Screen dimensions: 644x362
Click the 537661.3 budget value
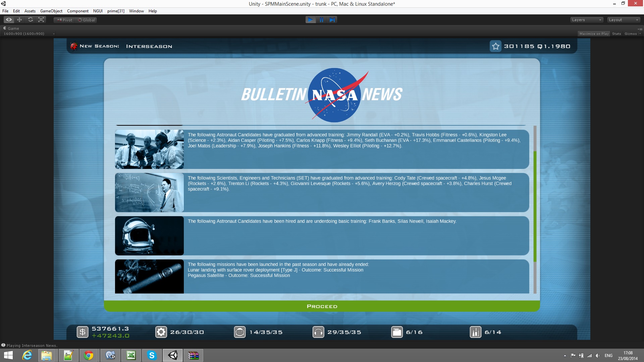point(110,329)
